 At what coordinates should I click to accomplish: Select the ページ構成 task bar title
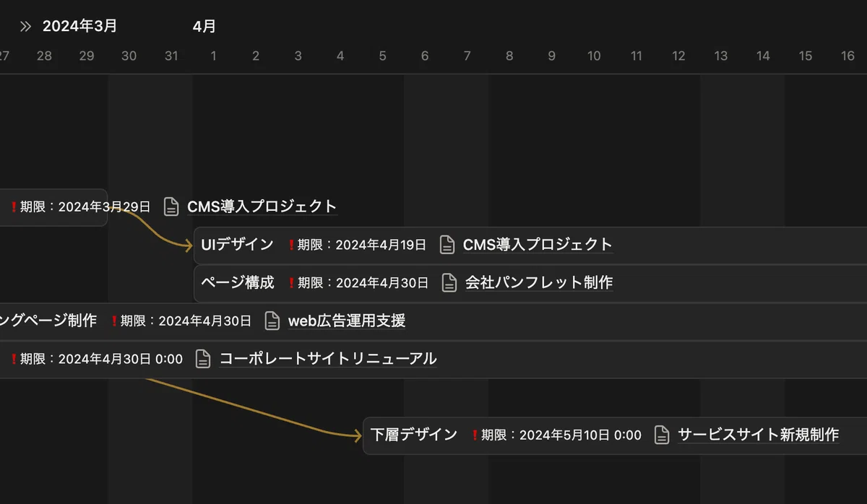(x=238, y=282)
